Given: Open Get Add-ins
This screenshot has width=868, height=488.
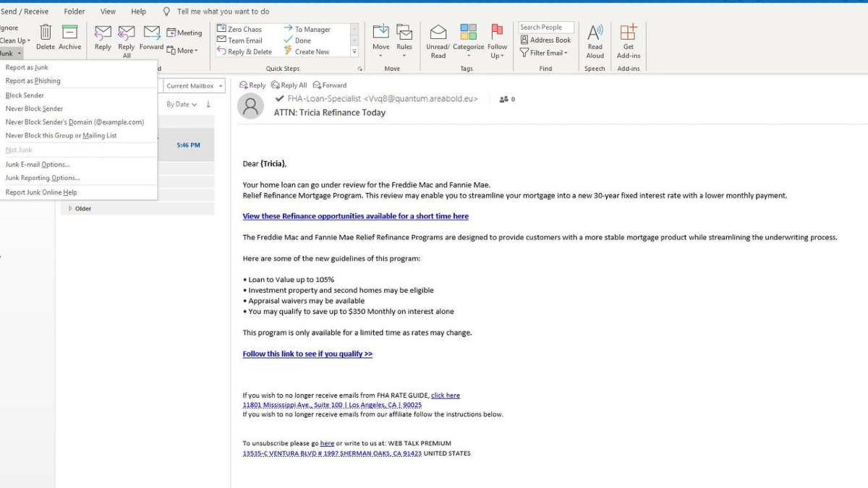Looking at the screenshot, I should coord(628,39).
